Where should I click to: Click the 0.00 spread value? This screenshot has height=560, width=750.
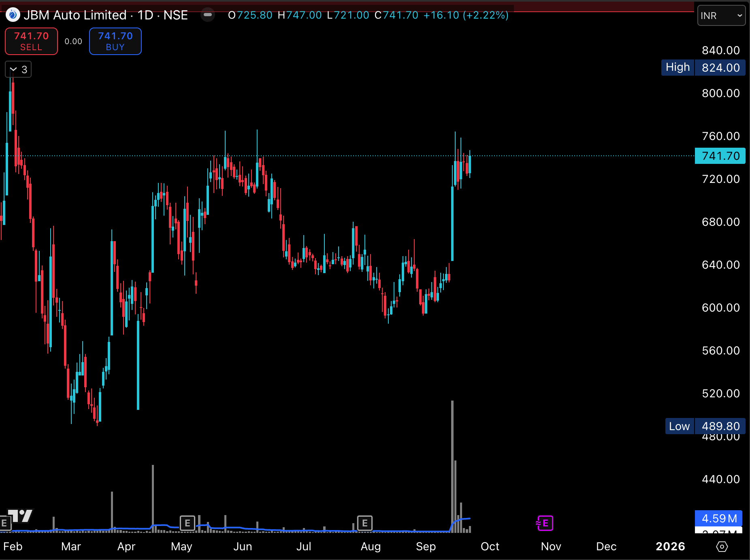click(x=73, y=41)
